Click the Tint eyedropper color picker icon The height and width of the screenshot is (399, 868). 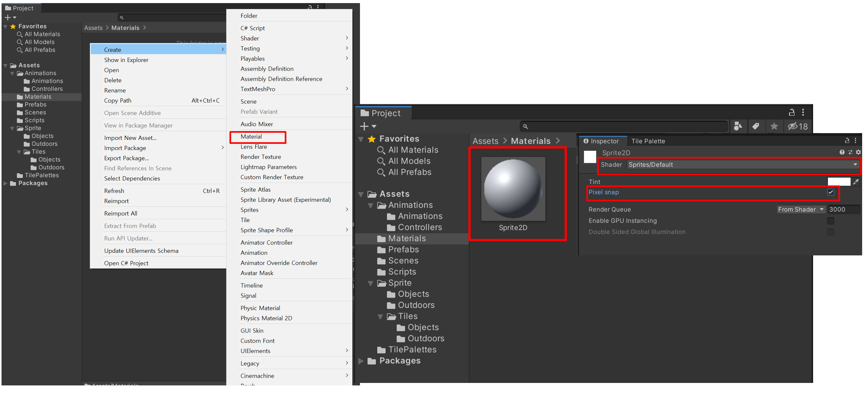coord(856,182)
